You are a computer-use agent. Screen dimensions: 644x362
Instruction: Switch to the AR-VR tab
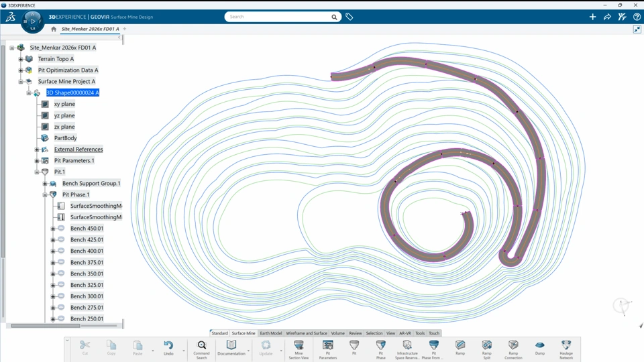pos(405,333)
